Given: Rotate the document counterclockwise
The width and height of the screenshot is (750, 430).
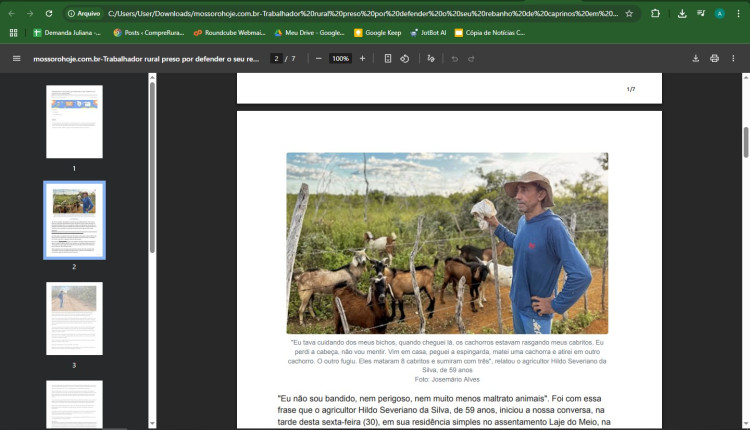Looking at the screenshot, I should [x=405, y=59].
